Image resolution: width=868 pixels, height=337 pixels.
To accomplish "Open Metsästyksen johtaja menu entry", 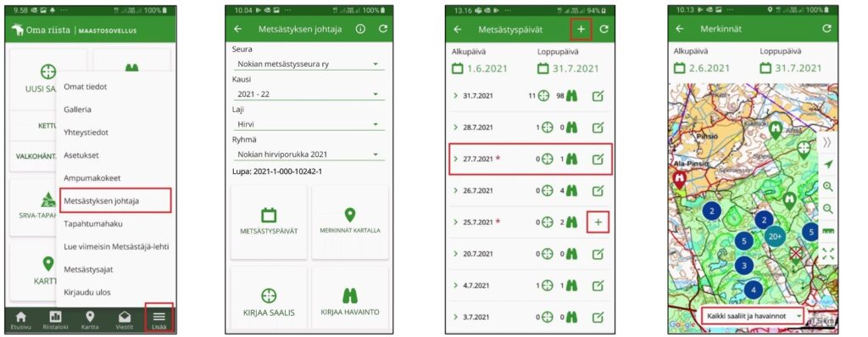I will pos(115,200).
